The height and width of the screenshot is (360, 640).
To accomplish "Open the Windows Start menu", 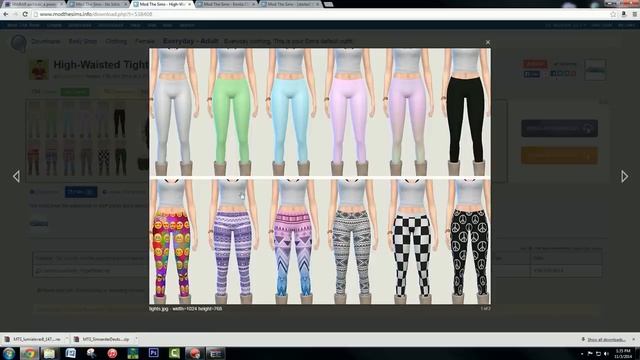I will 9,353.
